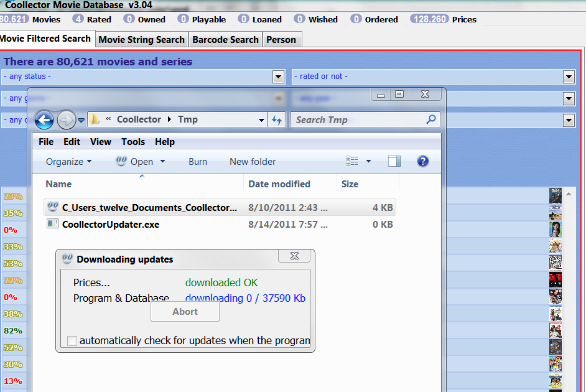Click the 38% rating in movie list
Viewport: 586px width, 392px height.
(13, 314)
